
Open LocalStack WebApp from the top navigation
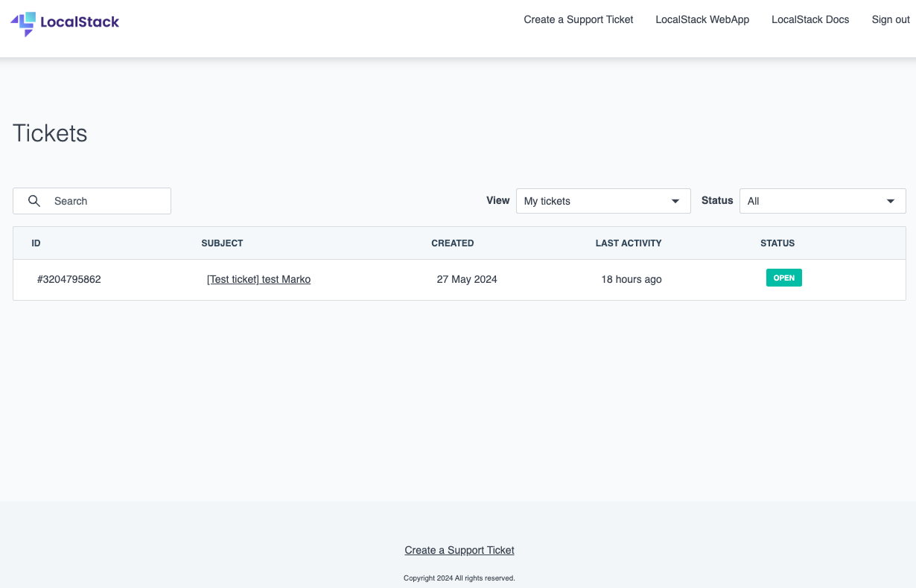coord(702,19)
